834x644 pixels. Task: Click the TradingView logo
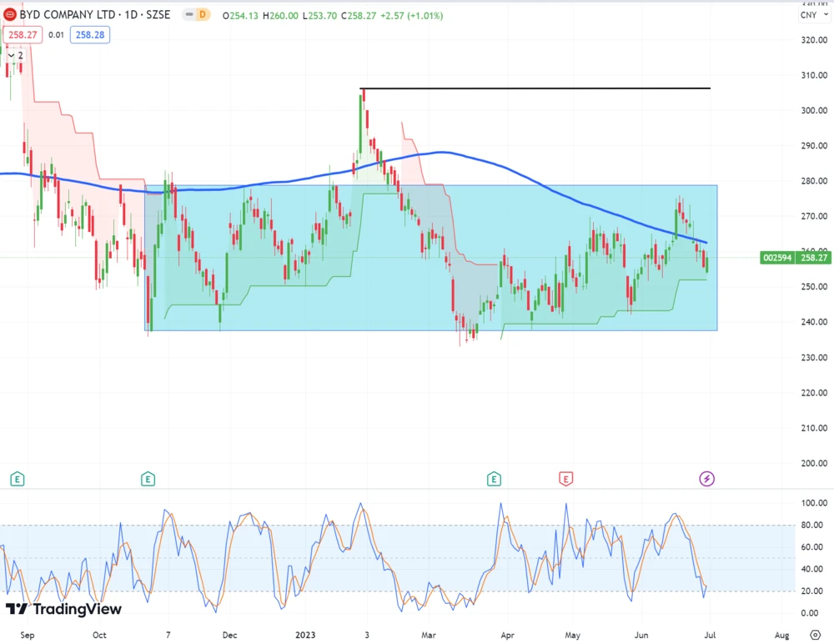tap(63, 609)
